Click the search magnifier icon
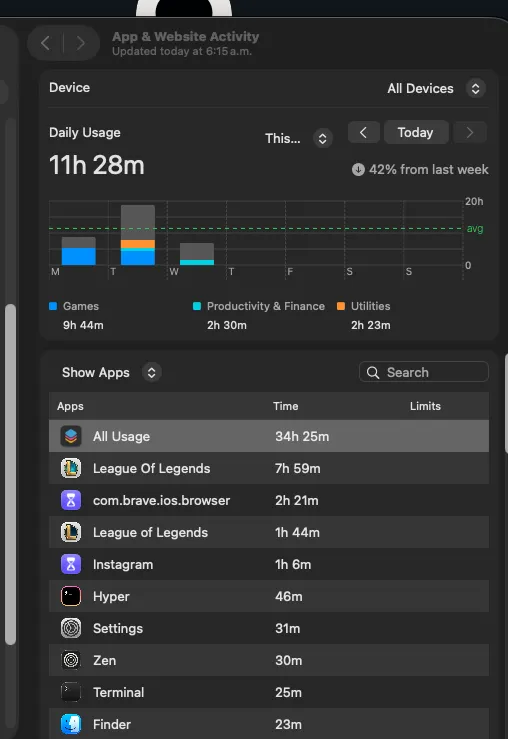Viewport: 508px width, 739px height. [x=373, y=373]
